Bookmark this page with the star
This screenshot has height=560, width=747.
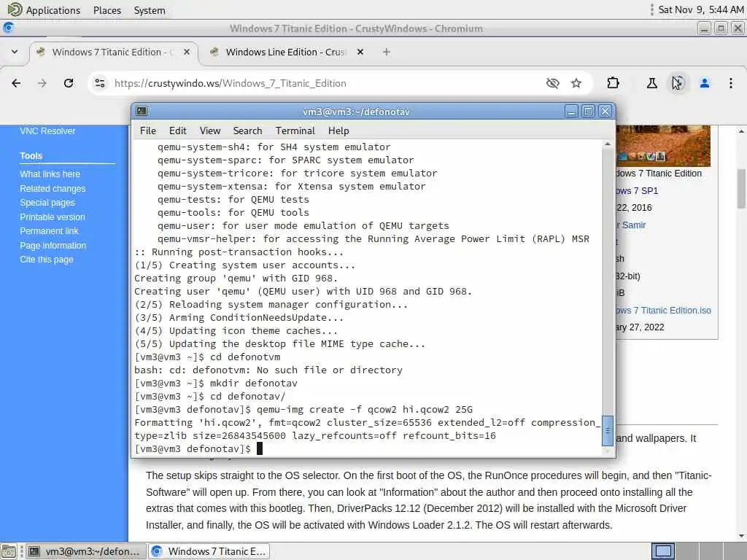click(x=576, y=83)
